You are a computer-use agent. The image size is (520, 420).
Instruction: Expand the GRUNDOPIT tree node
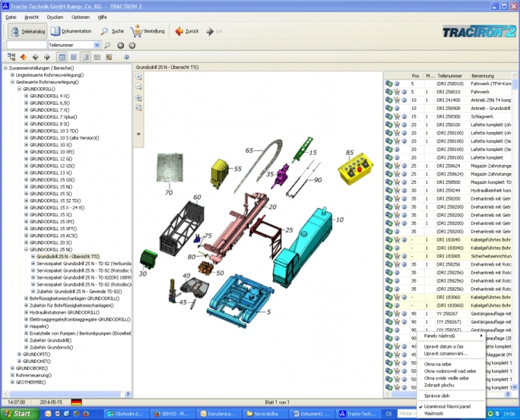(19, 354)
